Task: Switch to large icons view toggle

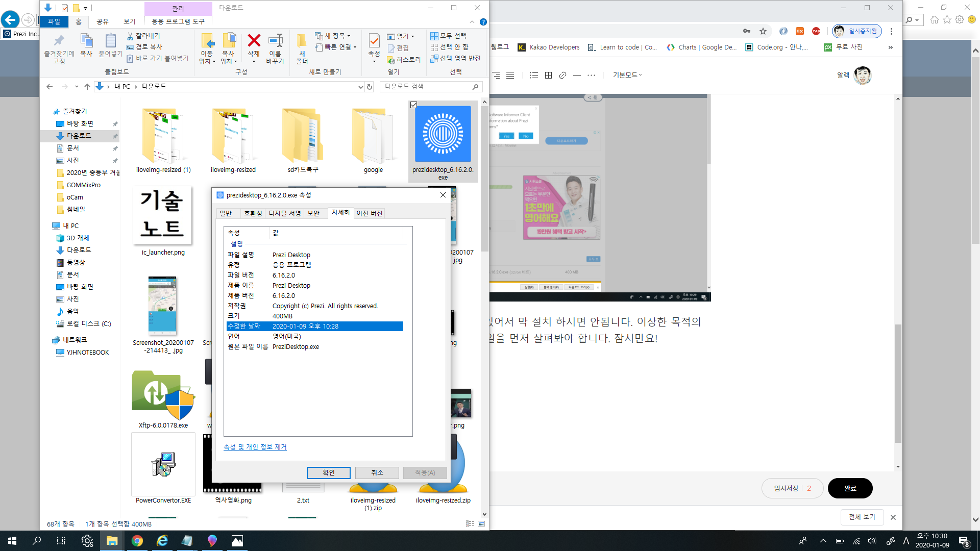Action: 481,523
